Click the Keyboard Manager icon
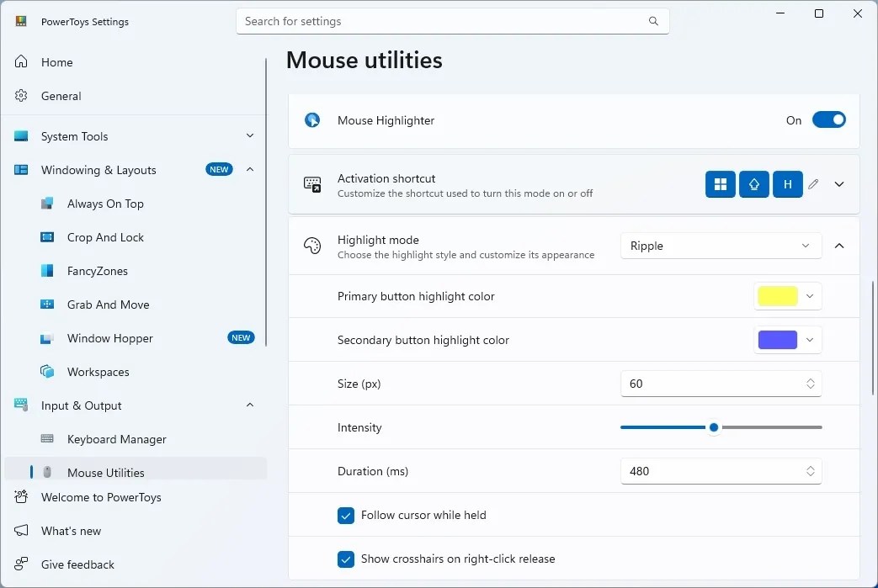The image size is (878, 588). (47, 438)
